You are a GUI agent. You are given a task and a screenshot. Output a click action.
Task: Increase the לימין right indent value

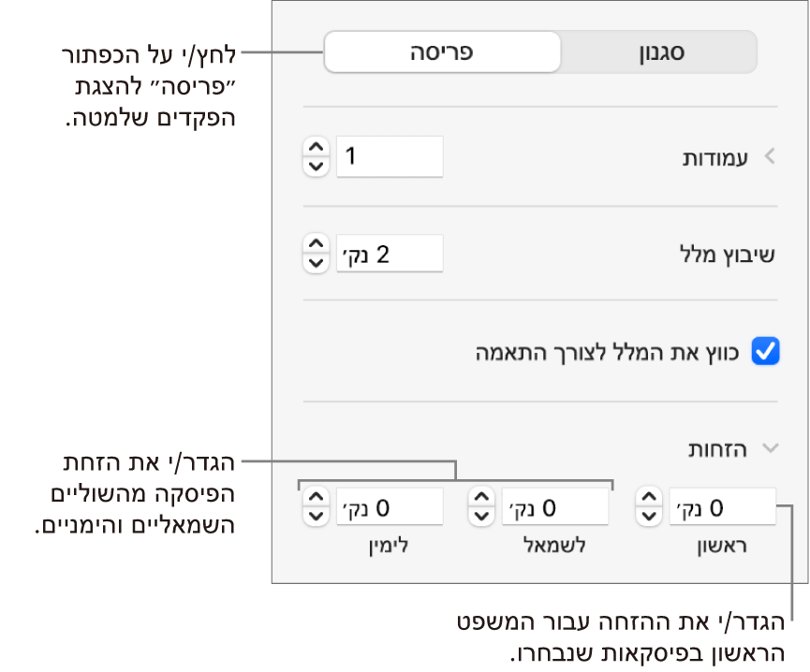(x=317, y=498)
